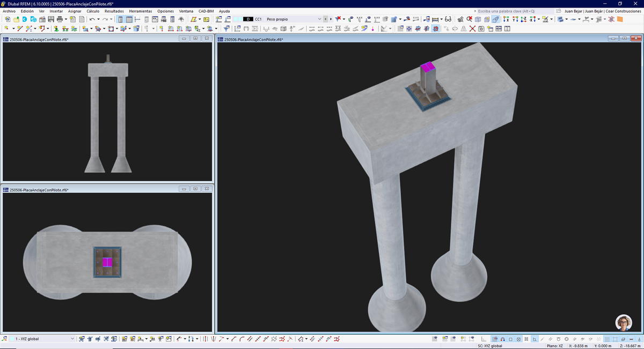Image resolution: width=644 pixels, height=349 pixels.
Task: Click the red X delete icon
Action: coord(473,28)
